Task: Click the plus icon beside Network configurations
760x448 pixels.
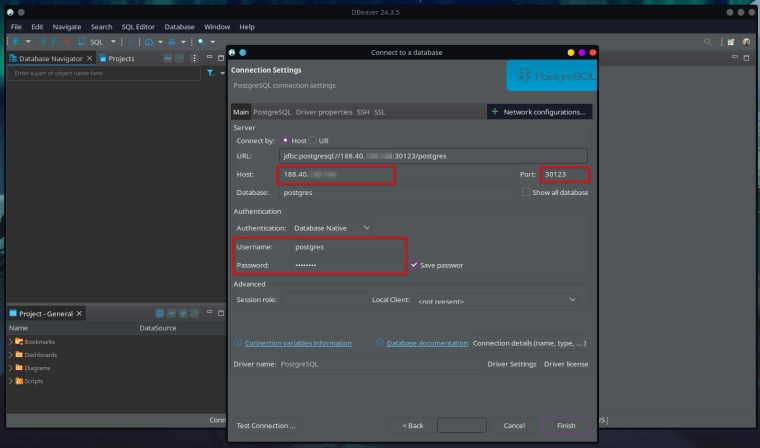Action: pyautogui.click(x=495, y=112)
